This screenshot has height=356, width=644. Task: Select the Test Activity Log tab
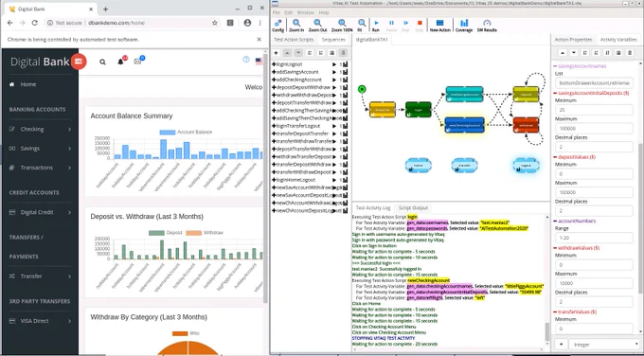[x=373, y=207]
